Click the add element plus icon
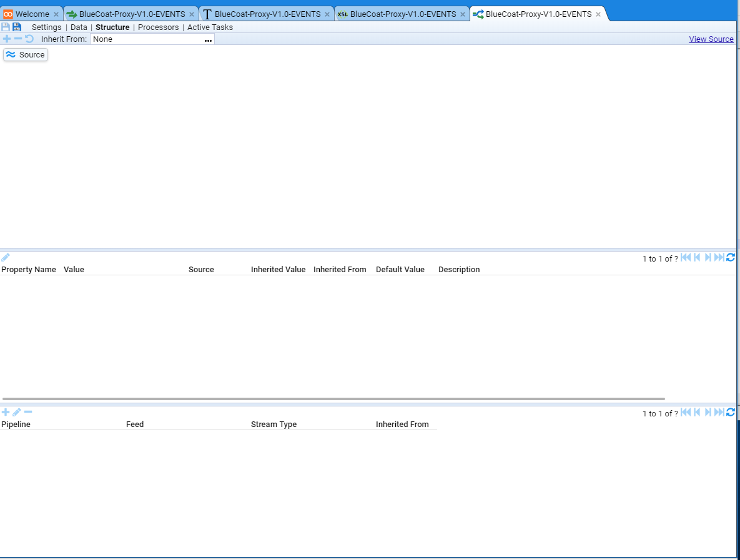Viewport: 740px width, 560px height. (7, 39)
